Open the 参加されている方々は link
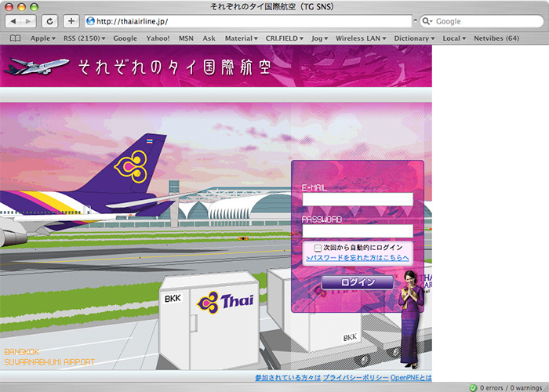Screen dimensions: 549x392 coord(288,378)
